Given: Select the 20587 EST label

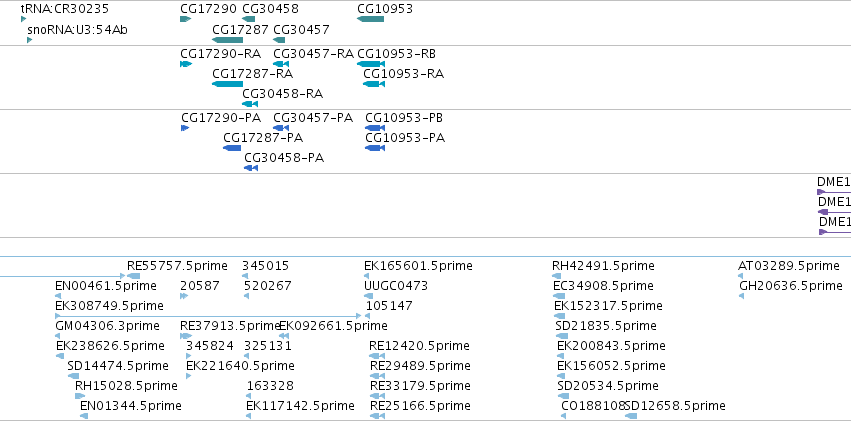Looking at the screenshot, I should [200, 285].
